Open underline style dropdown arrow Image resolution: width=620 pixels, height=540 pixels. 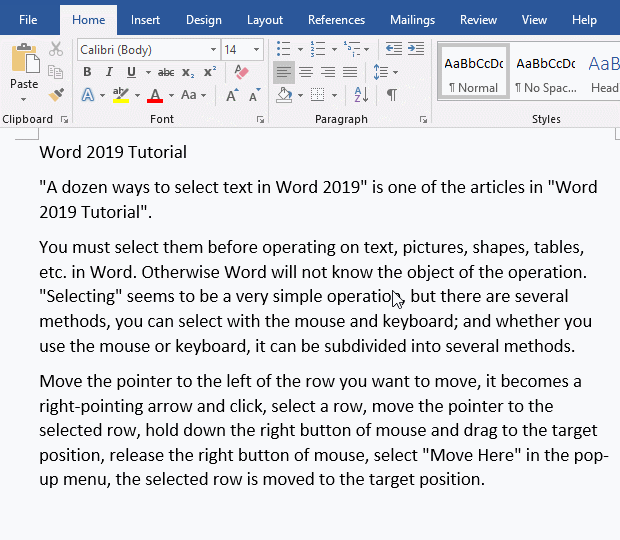(x=148, y=72)
